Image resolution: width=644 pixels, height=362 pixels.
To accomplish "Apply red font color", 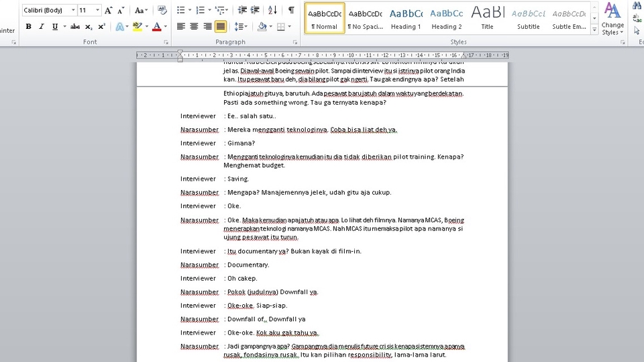I will [x=156, y=27].
